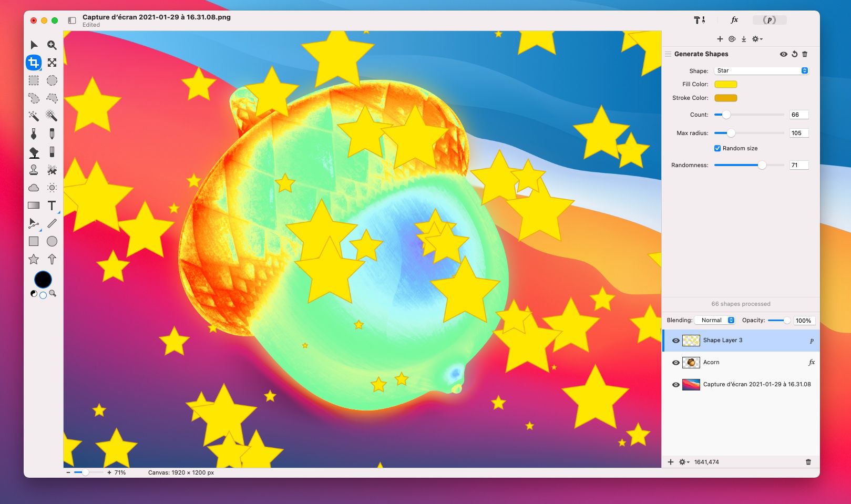Click the Count value field
This screenshot has width=851, height=504.
pos(798,115)
